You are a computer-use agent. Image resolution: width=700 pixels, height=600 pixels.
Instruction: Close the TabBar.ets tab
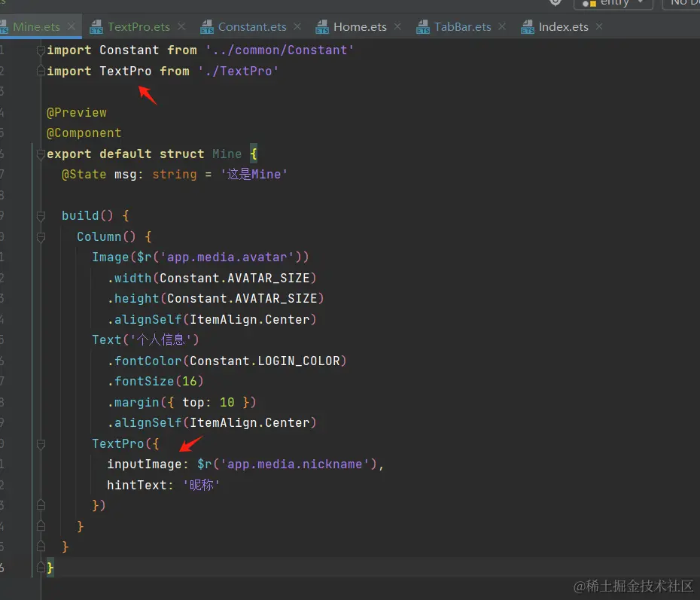(x=502, y=27)
